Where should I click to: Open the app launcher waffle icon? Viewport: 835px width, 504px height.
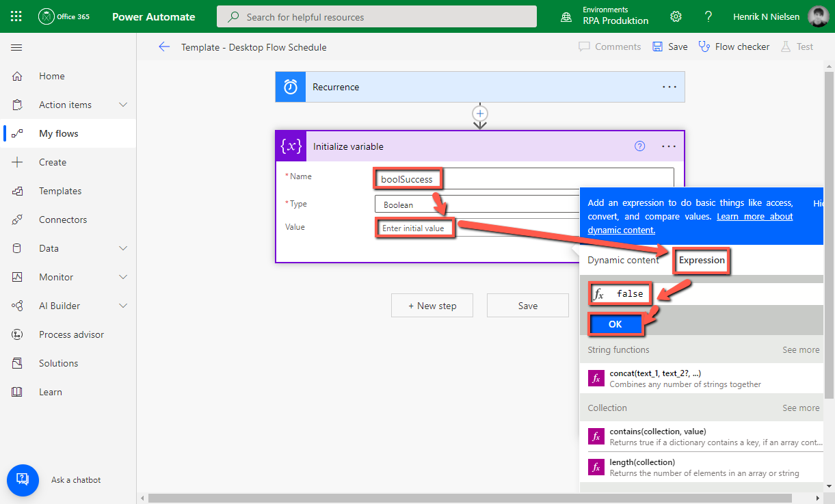[17, 16]
